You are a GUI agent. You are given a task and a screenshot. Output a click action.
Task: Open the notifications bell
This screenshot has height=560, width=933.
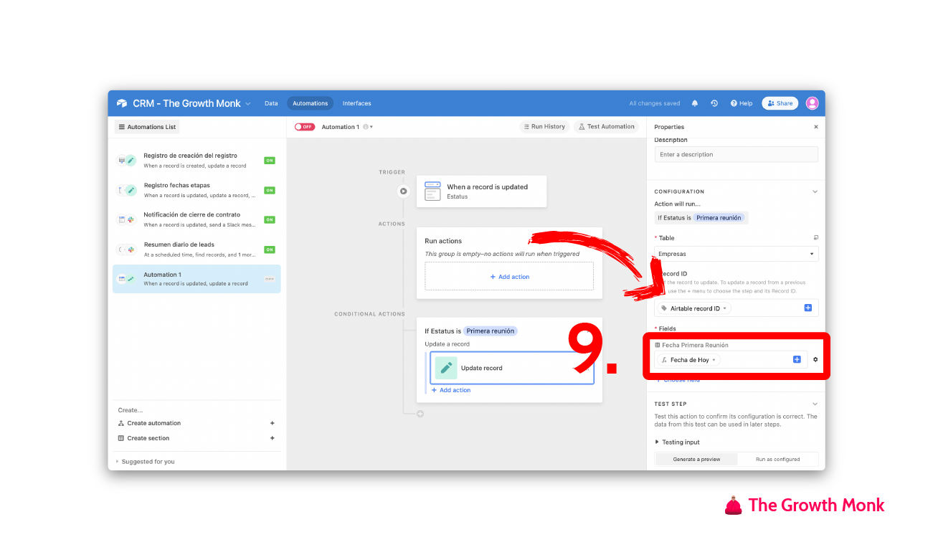coord(695,103)
